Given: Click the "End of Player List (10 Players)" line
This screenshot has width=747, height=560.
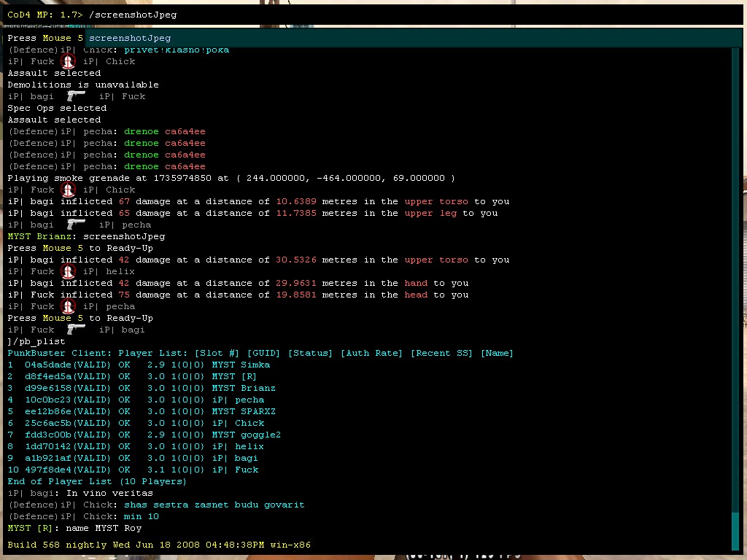Looking at the screenshot, I should (x=97, y=481).
